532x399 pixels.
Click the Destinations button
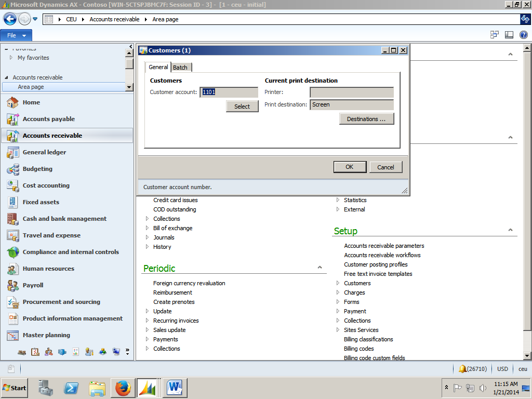(x=367, y=118)
